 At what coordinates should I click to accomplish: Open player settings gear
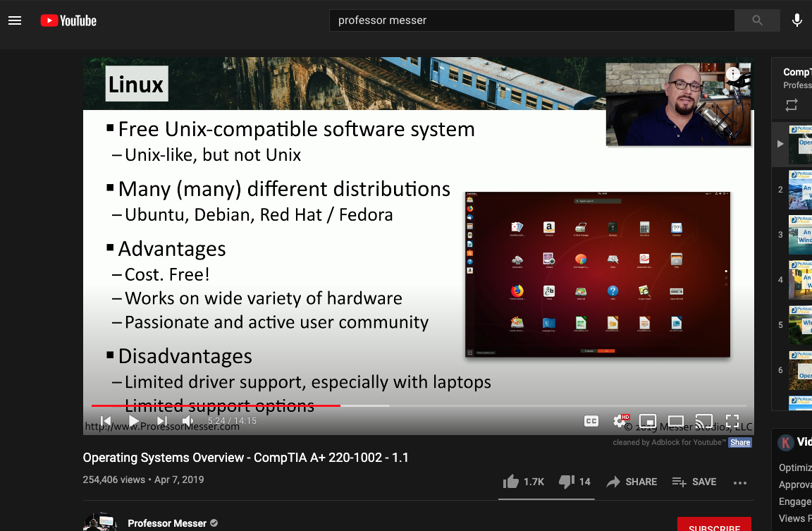point(620,421)
